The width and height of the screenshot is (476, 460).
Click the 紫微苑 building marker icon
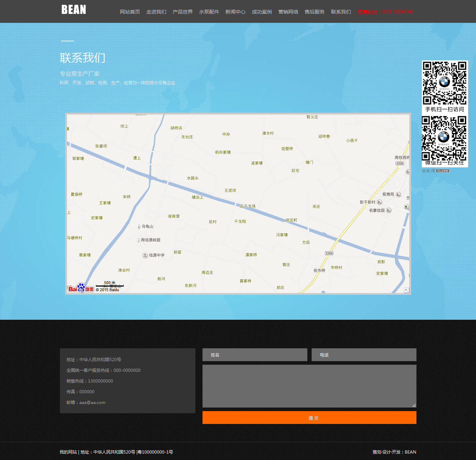[398, 194]
